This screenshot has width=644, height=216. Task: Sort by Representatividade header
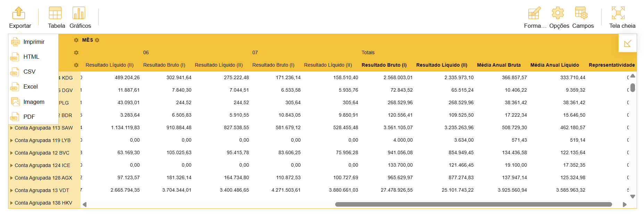tap(612, 65)
